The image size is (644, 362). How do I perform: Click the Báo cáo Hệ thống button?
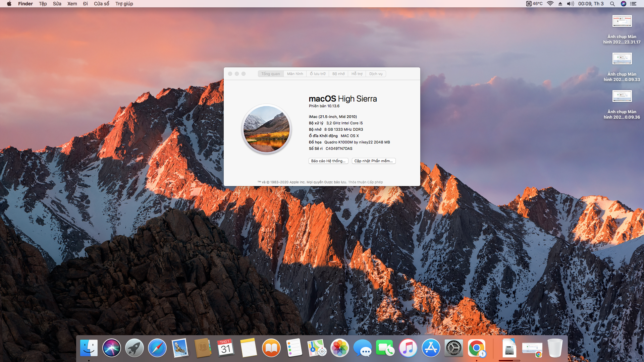328,161
